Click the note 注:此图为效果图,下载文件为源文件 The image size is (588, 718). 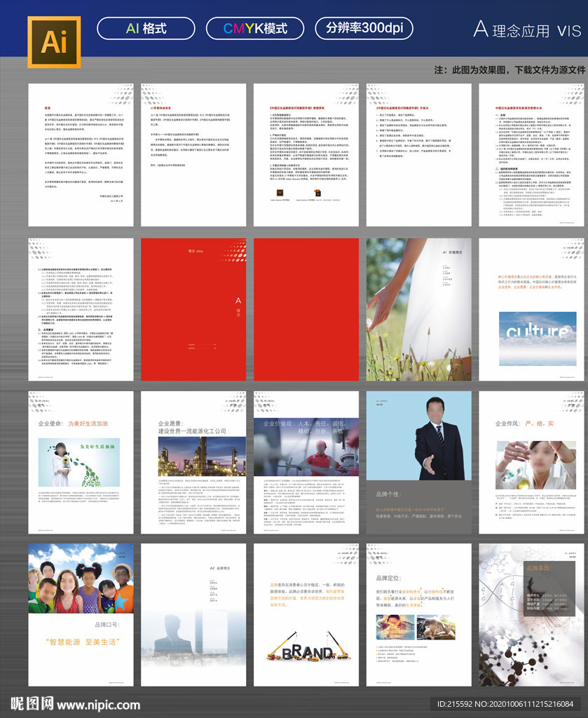[510, 70]
